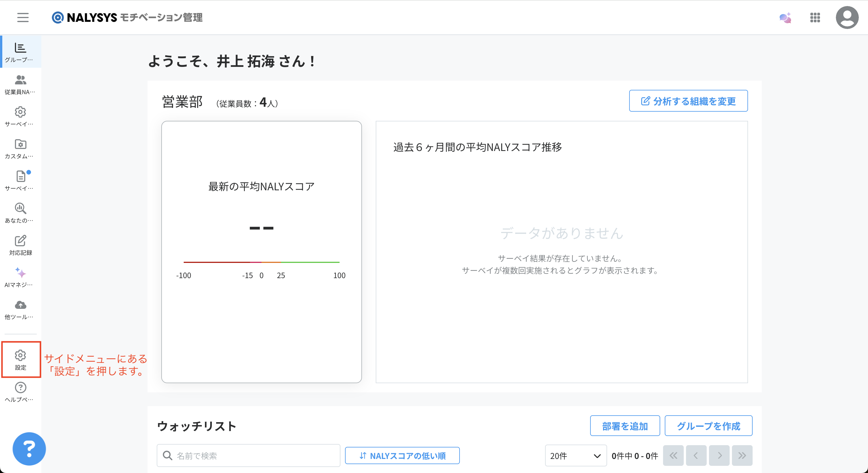Open the 他ツール cloud upload icon

(x=20, y=309)
